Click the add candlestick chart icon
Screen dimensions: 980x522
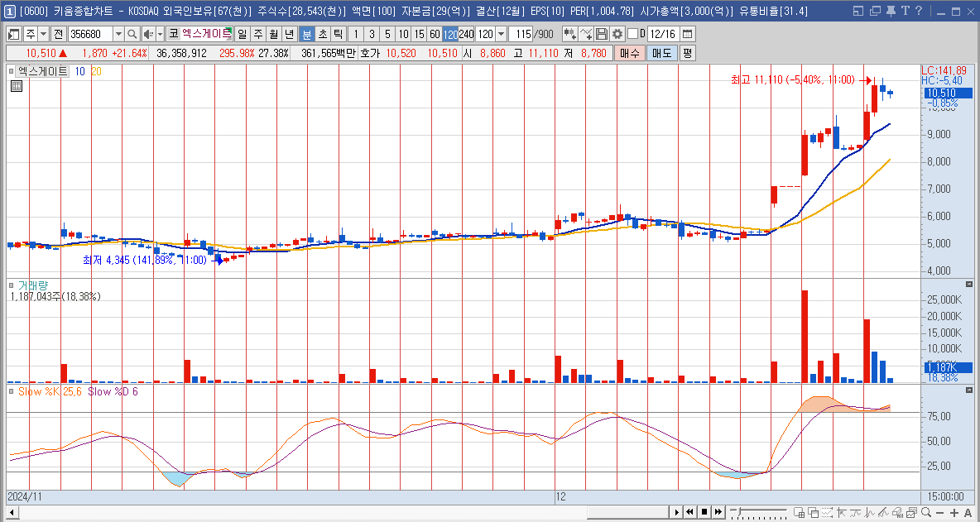point(569,34)
